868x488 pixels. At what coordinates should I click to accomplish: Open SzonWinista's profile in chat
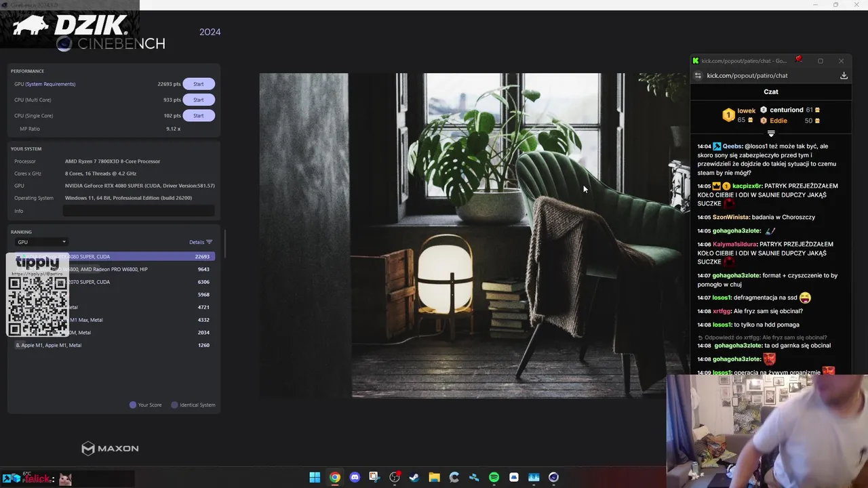coord(731,217)
